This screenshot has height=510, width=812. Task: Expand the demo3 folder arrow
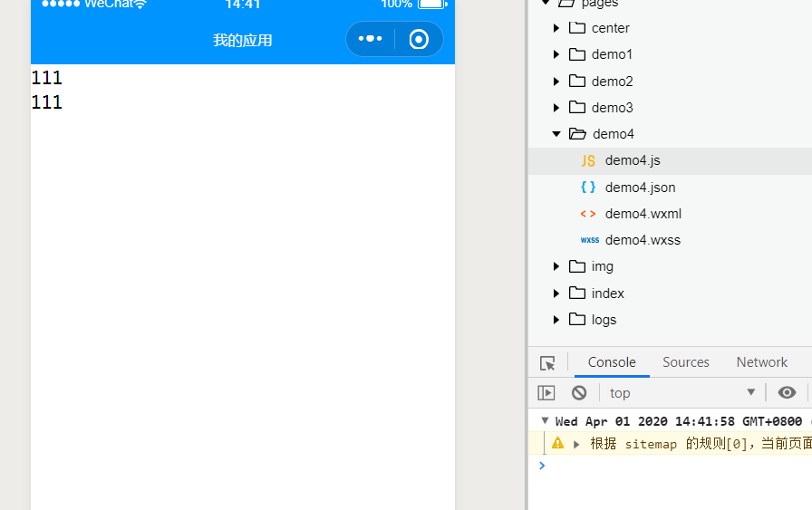[x=556, y=108]
